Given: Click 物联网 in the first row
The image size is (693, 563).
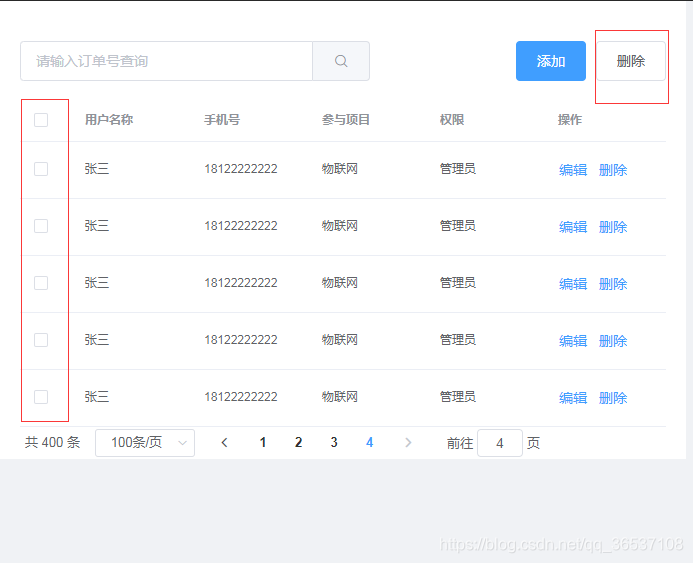Looking at the screenshot, I should [x=339, y=169].
